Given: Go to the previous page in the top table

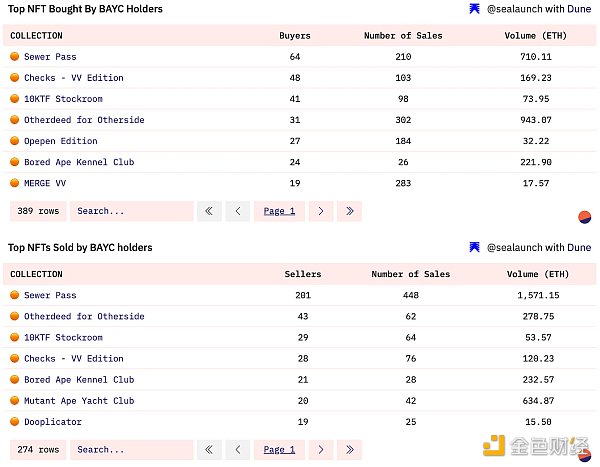Looking at the screenshot, I should [237, 211].
